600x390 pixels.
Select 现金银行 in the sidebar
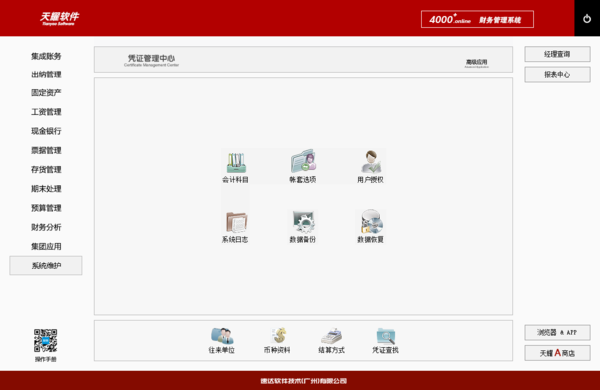point(46,131)
